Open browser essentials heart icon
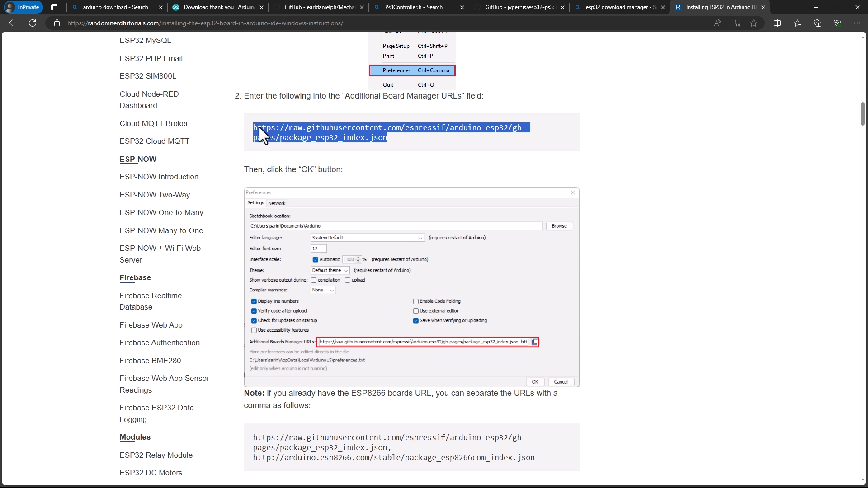Screen dimensions: 868x488 (837, 23)
